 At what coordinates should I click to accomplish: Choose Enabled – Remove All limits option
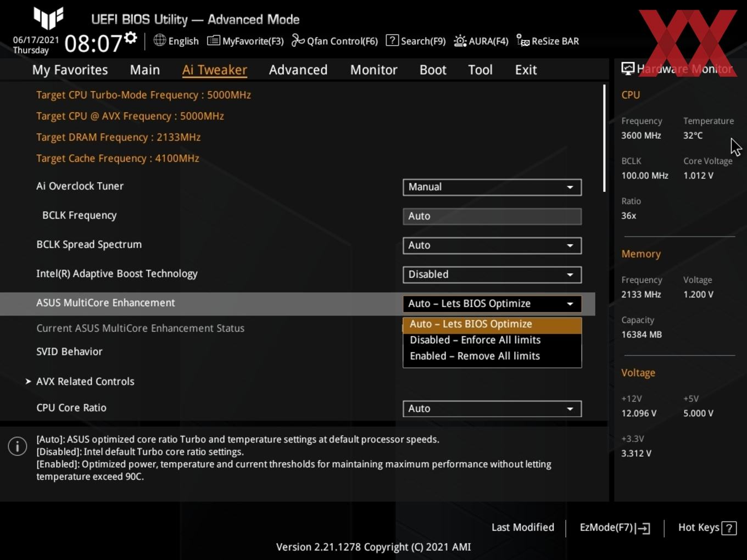(x=492, y=356)
